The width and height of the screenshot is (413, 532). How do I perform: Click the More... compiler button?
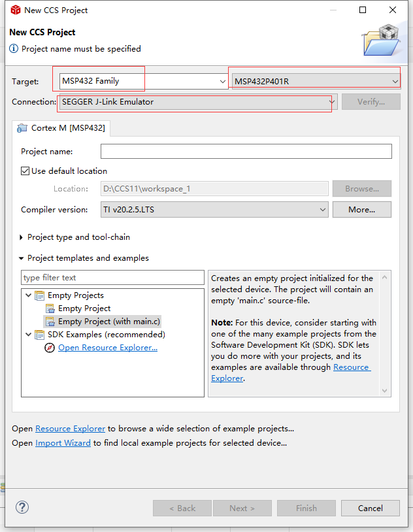[362, 210]
